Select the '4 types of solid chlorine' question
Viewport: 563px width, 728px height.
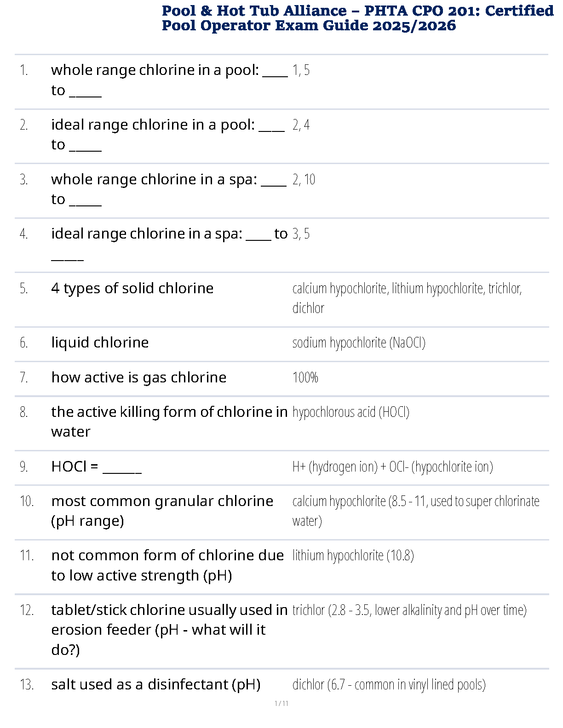(x=132, y=288)
